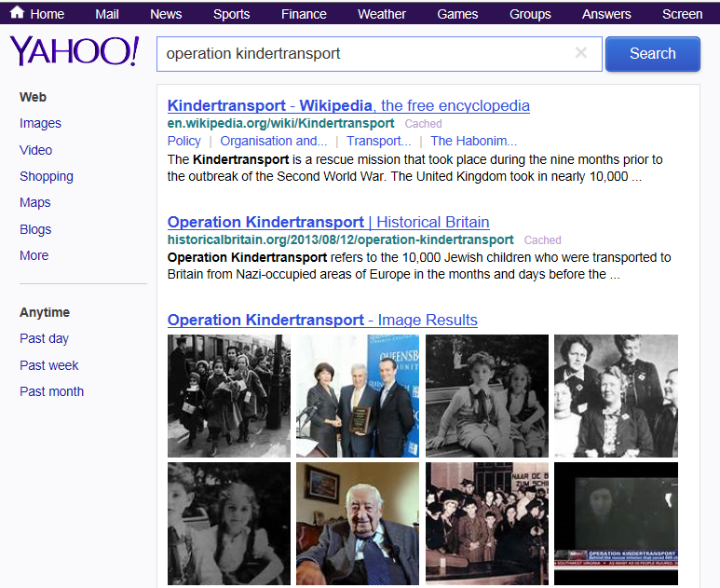Open Historical Britain Operation Kindertransport result

tap(328, 222)
